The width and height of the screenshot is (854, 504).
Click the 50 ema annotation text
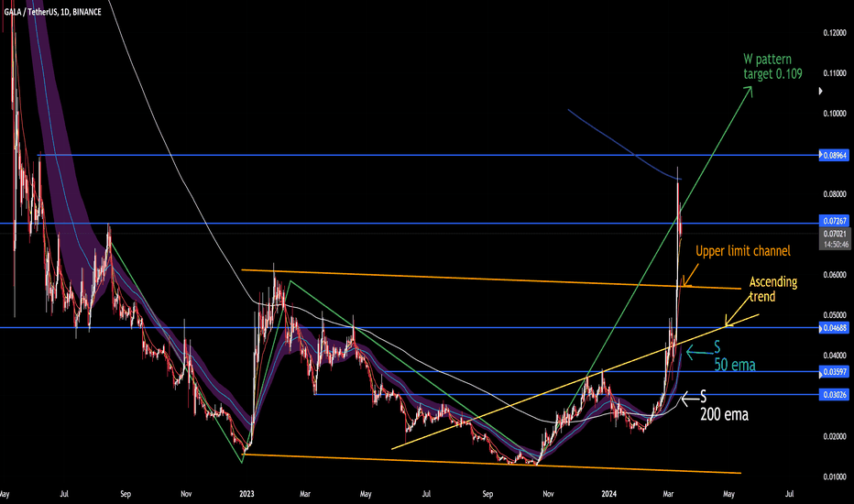tap(735, 365)
